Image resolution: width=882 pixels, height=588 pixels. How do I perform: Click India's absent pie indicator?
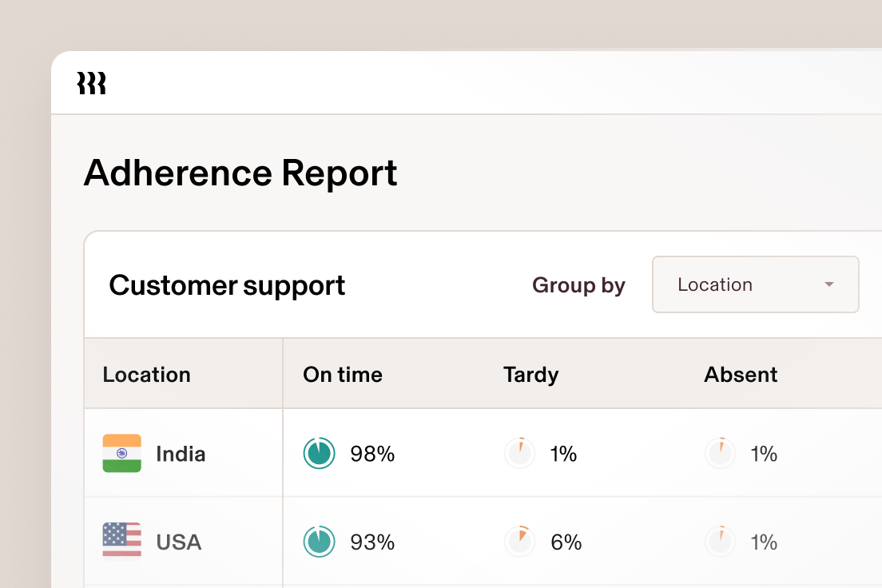point(720,454)
